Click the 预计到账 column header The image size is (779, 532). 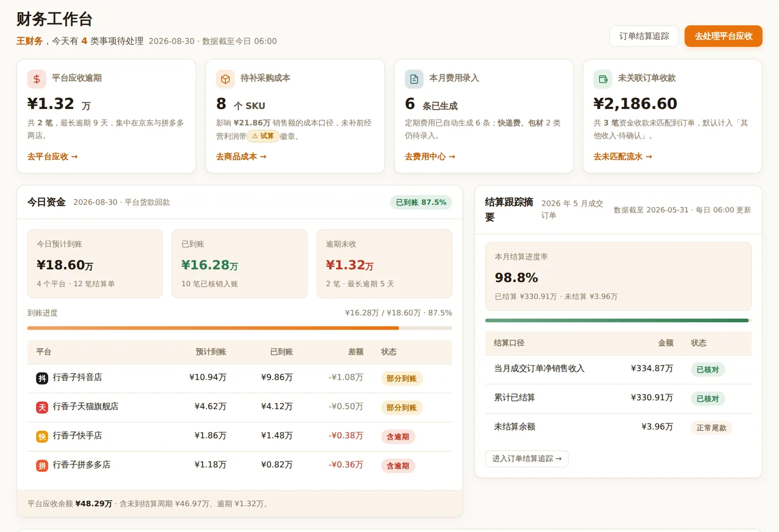pyautogui.click(x=211, y=352)
